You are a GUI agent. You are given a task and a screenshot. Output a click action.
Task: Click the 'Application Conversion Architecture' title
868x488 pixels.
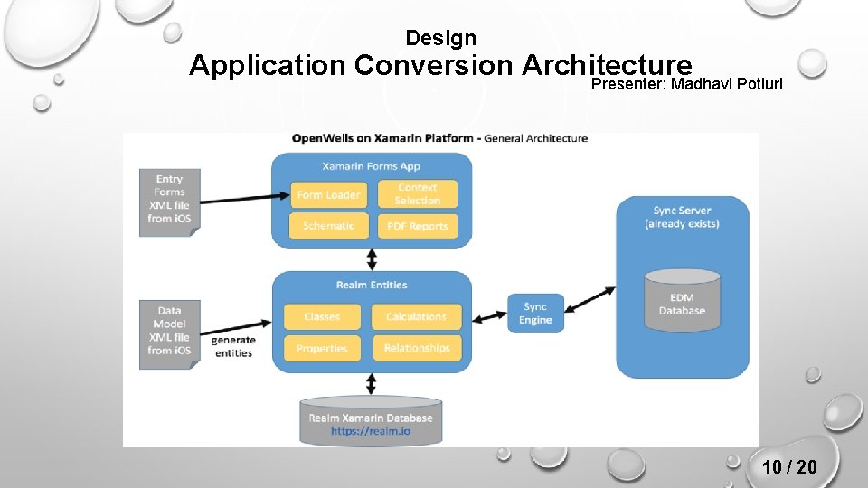point(440,65)
